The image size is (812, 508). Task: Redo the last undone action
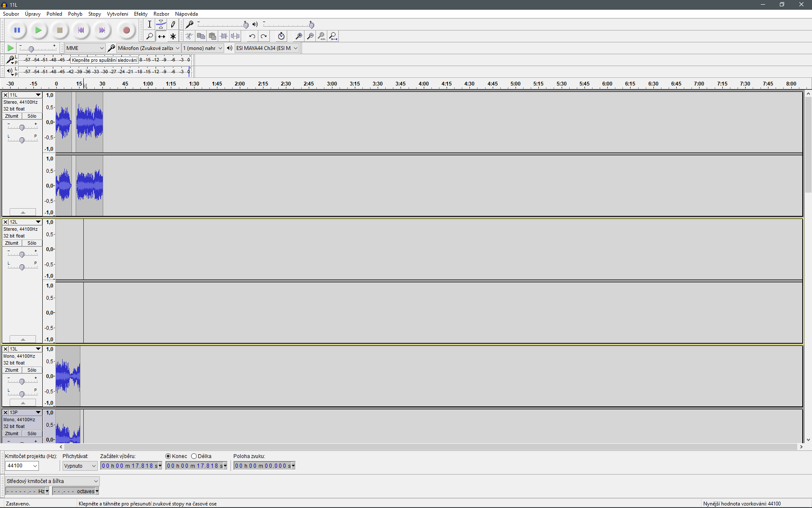click(x=263, y=36)
